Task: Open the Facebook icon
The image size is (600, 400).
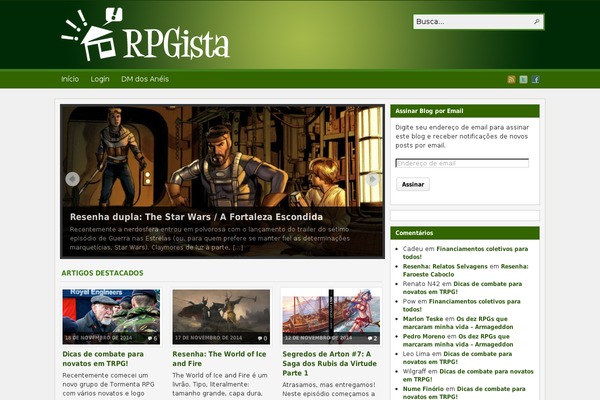Action: click(535, 79)
